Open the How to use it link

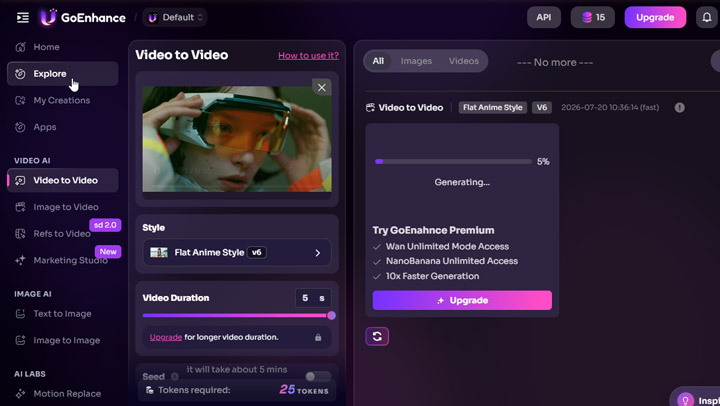309,56
